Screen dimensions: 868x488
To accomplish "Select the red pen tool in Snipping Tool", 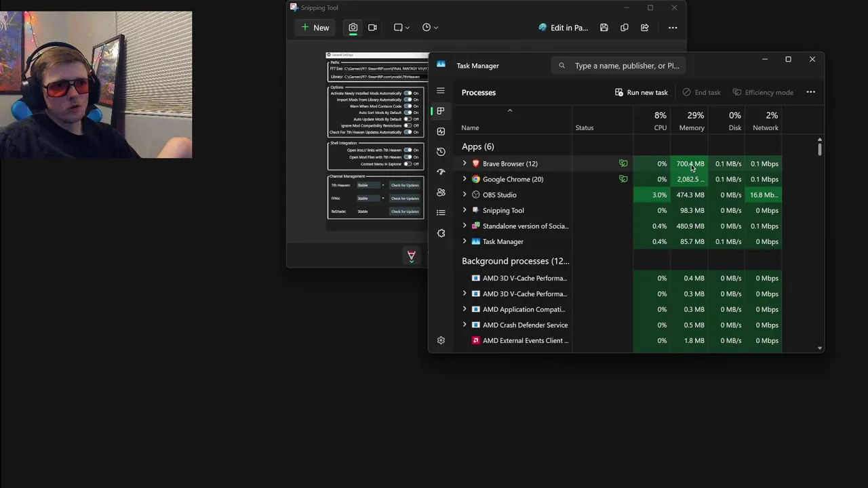I will click(411, 256).
